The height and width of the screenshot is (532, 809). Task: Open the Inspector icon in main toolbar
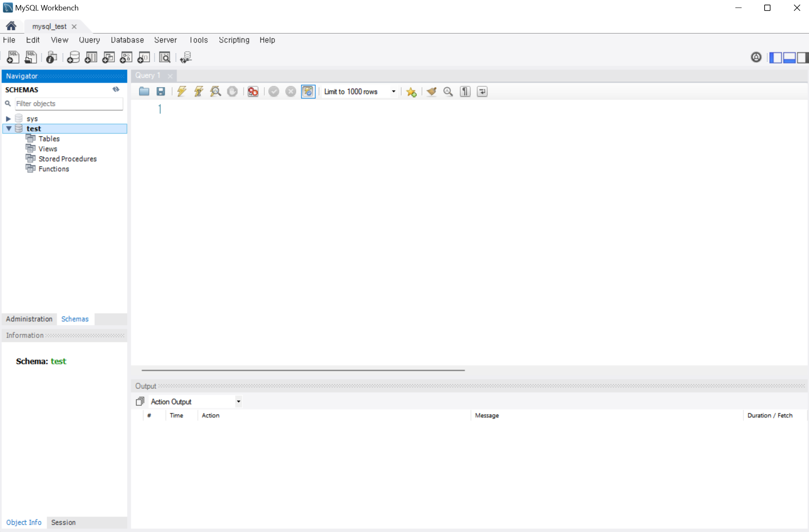pos(51,57)
